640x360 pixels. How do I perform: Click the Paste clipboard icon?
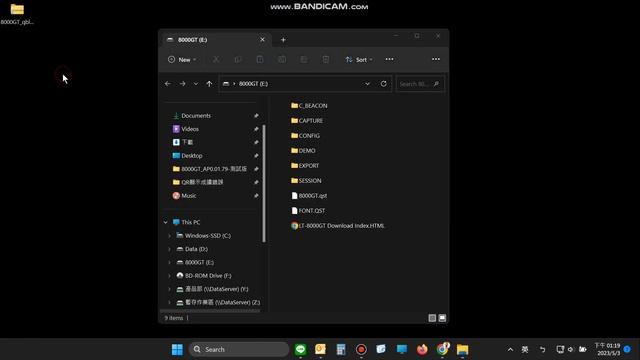[260, 60]
